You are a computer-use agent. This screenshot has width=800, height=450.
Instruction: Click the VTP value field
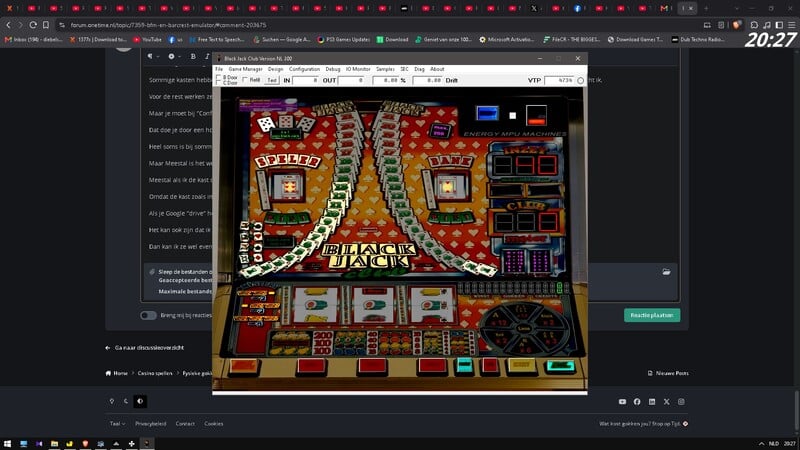(x=559, y=80)
